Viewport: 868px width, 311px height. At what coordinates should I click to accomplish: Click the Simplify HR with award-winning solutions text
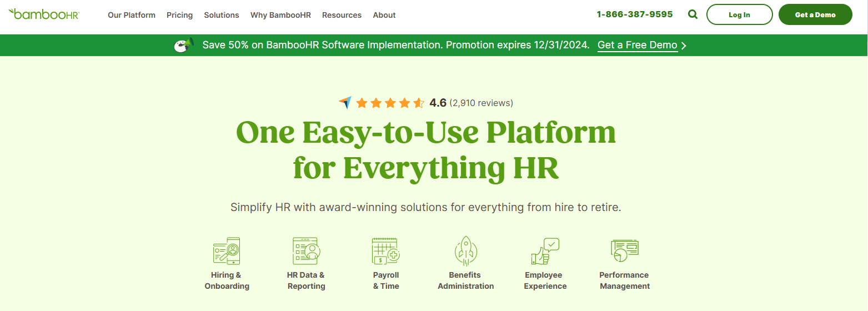pyautogui.click(x=425, y=208)
